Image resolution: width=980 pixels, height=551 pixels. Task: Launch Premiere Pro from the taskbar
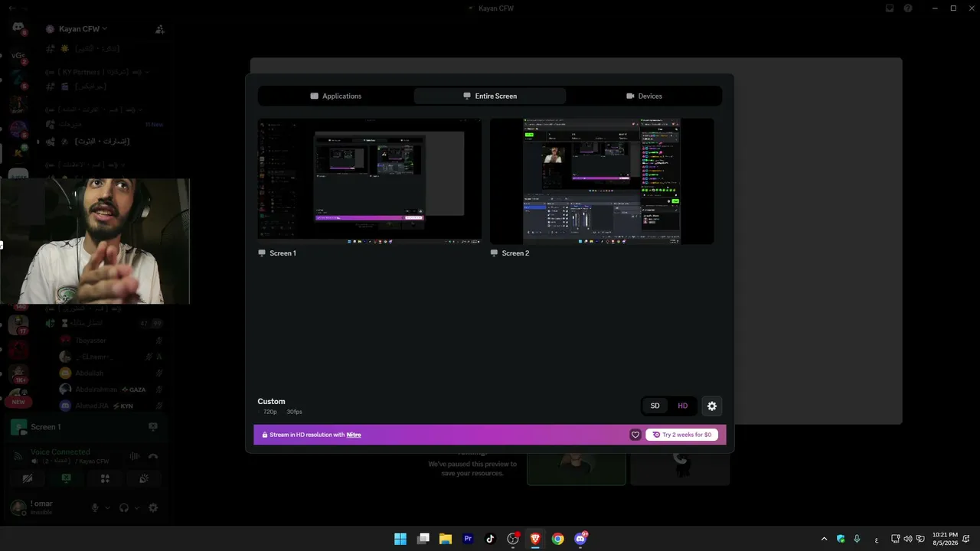tap(468, 539)
